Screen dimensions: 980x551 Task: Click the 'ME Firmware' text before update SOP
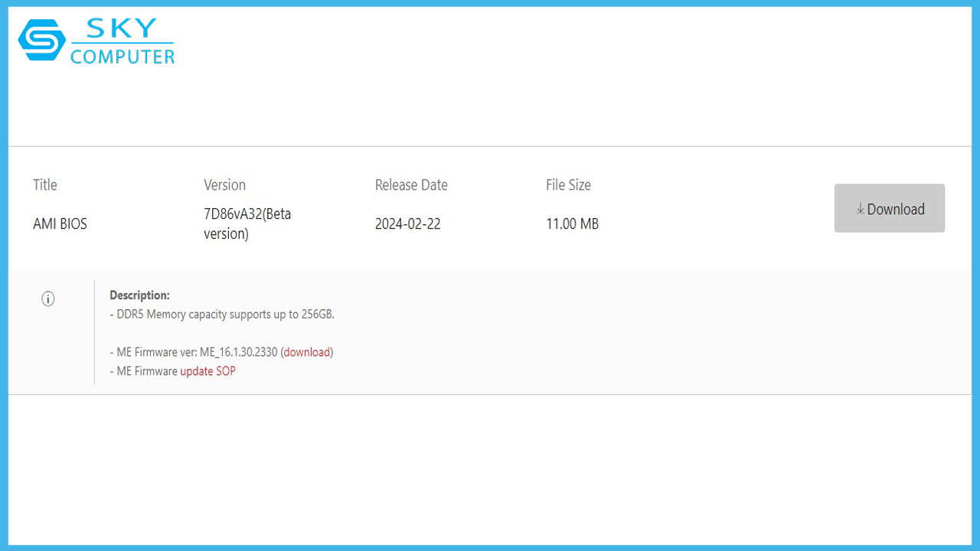147,371
